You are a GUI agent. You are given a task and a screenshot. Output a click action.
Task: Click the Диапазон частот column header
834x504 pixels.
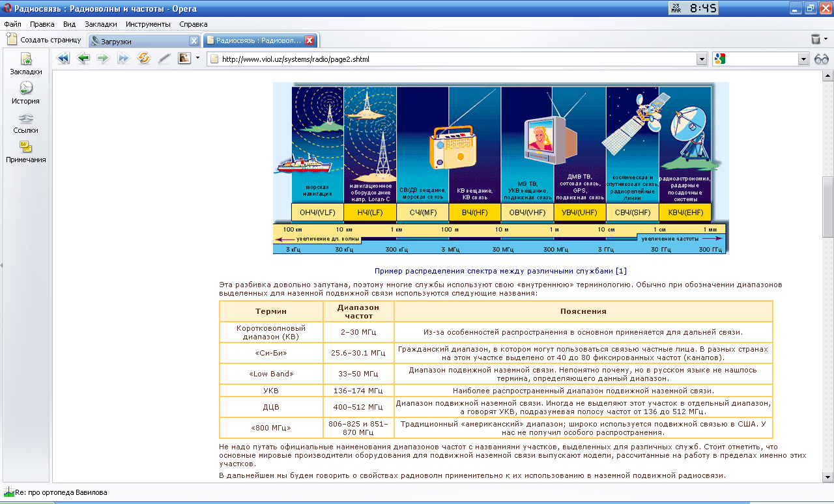(x=358, y=311)
